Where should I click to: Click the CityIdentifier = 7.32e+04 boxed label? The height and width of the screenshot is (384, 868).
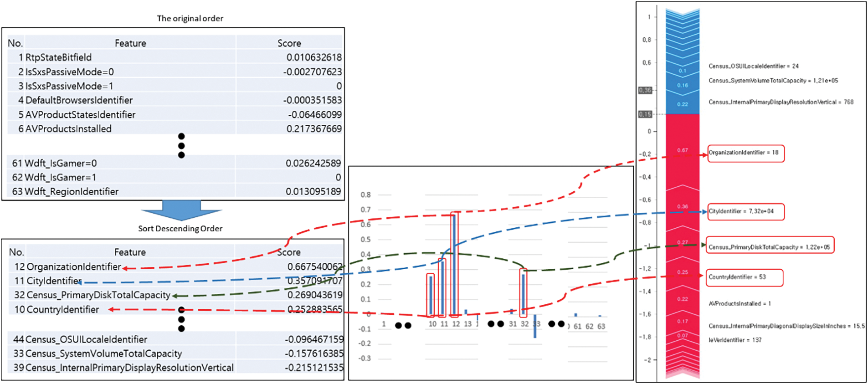point(746,212)
